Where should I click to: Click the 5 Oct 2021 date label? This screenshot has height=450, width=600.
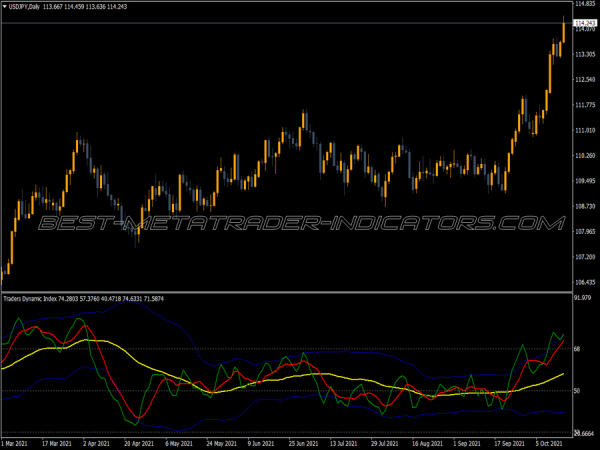[x=549, y=442]
